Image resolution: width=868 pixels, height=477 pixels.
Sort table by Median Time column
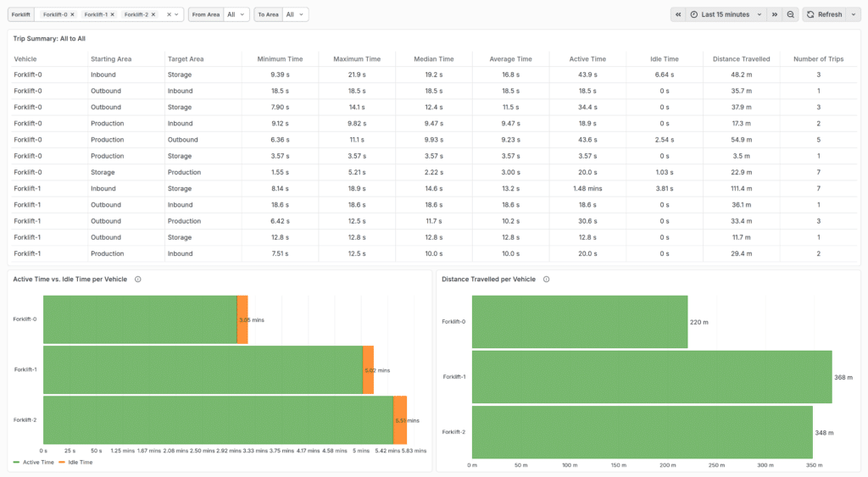(434, 59)
